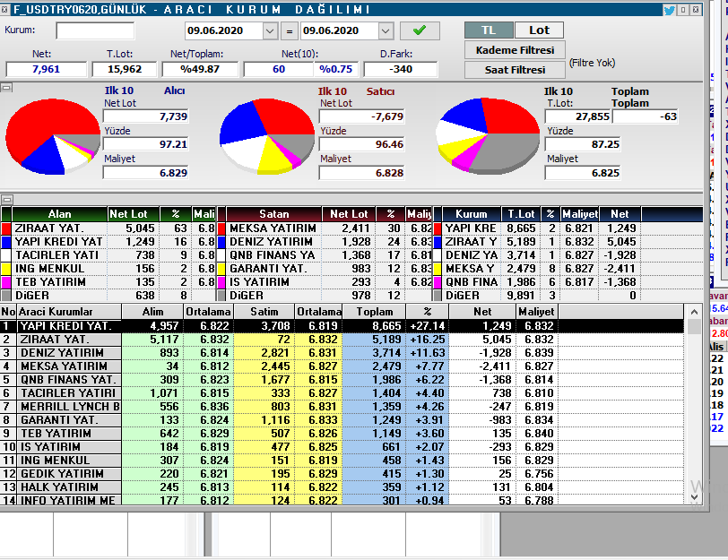The width and height of the screenshot is (728, 560).
Task: Select the ZIRAAT YAT. row in broker list
Action: pyautogui.click(x=342, y=340)
